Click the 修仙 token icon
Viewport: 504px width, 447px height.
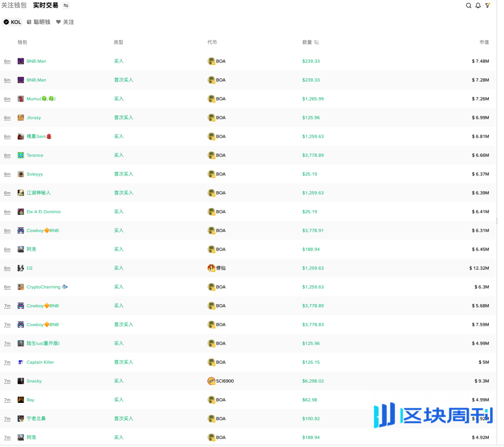(x=211, y=268)
